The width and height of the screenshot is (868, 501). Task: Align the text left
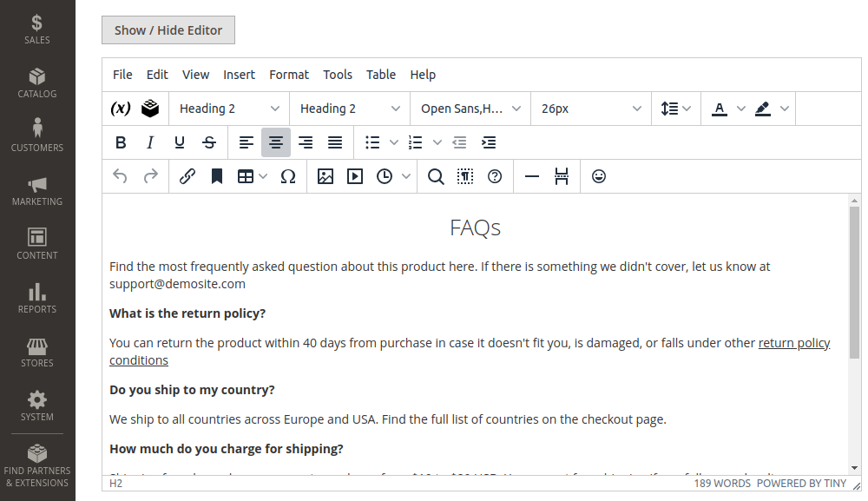[x=247, y=142]
